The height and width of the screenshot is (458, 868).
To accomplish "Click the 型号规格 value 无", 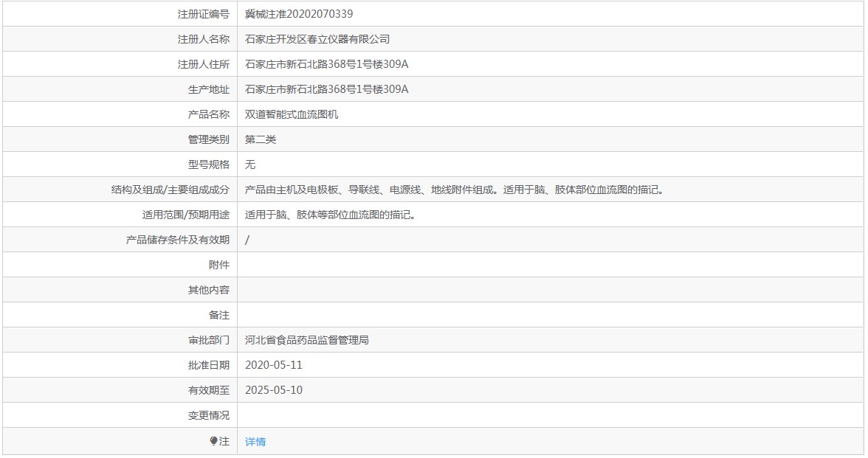I will (x=250, y=164).
